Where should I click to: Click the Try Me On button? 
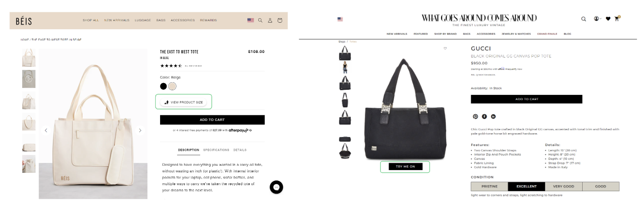click(405, 167)
